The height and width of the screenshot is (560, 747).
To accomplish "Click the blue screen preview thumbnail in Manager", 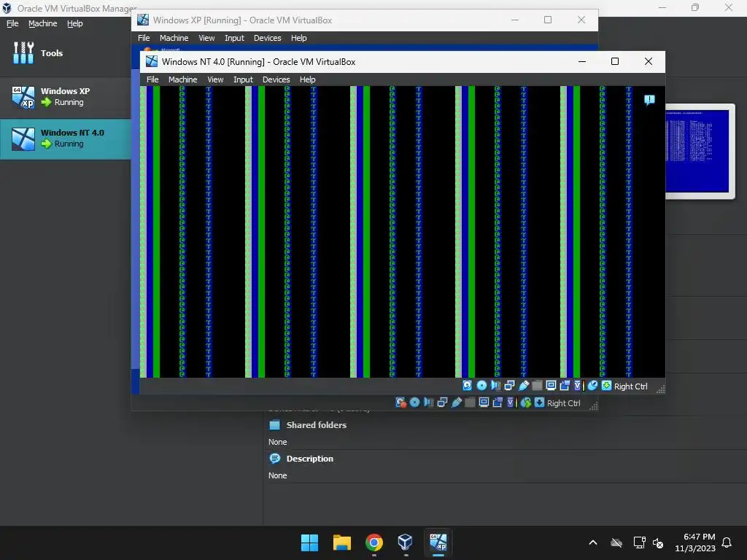I will click(697, 151).
